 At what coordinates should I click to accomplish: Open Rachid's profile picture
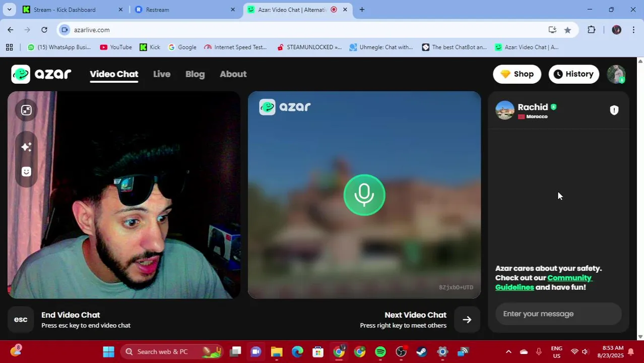[x=505, y=110]
